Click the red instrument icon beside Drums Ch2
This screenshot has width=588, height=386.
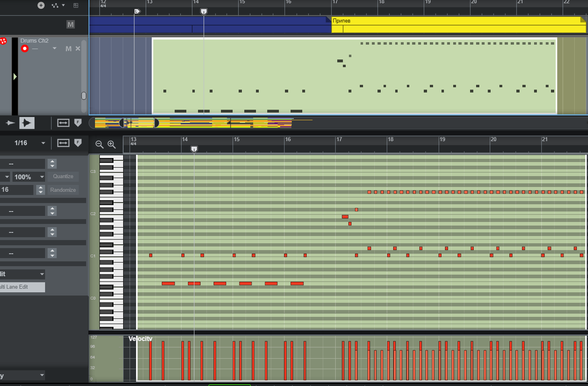pyautogui.click(x=4, y=41)
